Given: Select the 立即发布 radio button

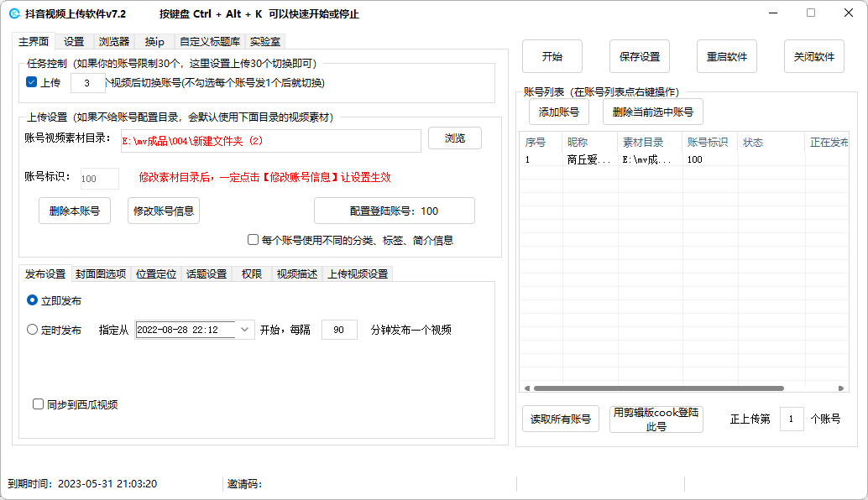Looking at the screenshot, I should [x=32, y=300].
